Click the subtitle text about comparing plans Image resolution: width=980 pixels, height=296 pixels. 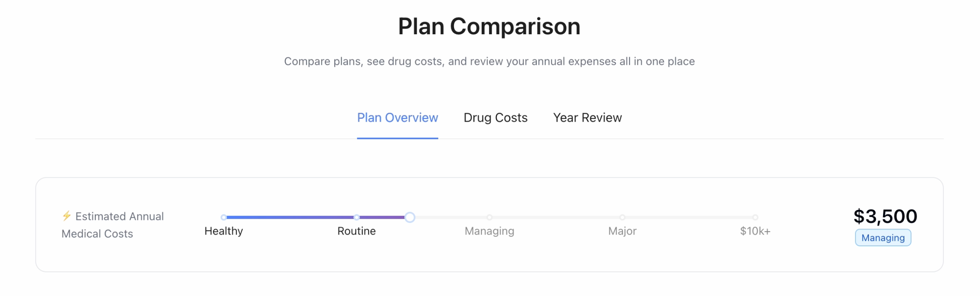(x=489, y=61)
